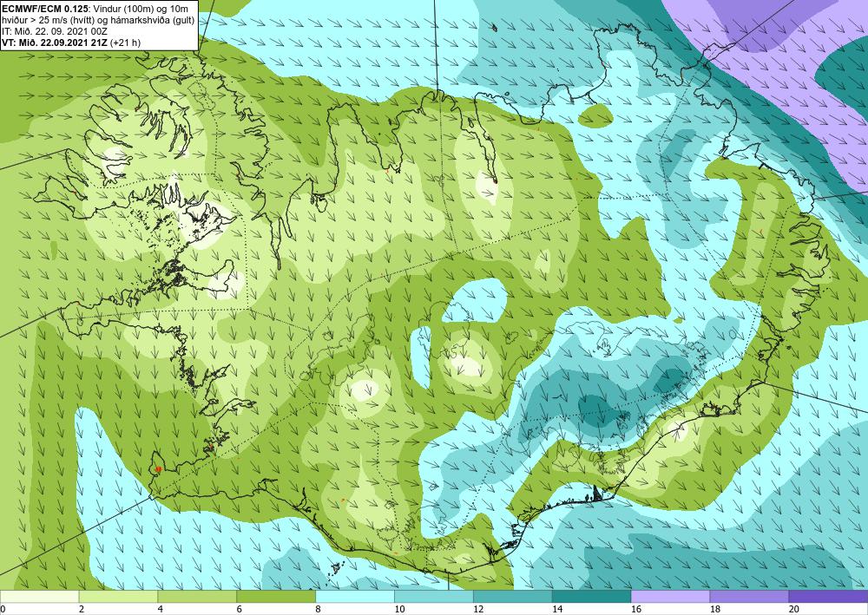Screen dimensions: 868x615
Task: Click the 'hviður > 25 m/s (hvítt)' legend line
Action: pos(99,19)
